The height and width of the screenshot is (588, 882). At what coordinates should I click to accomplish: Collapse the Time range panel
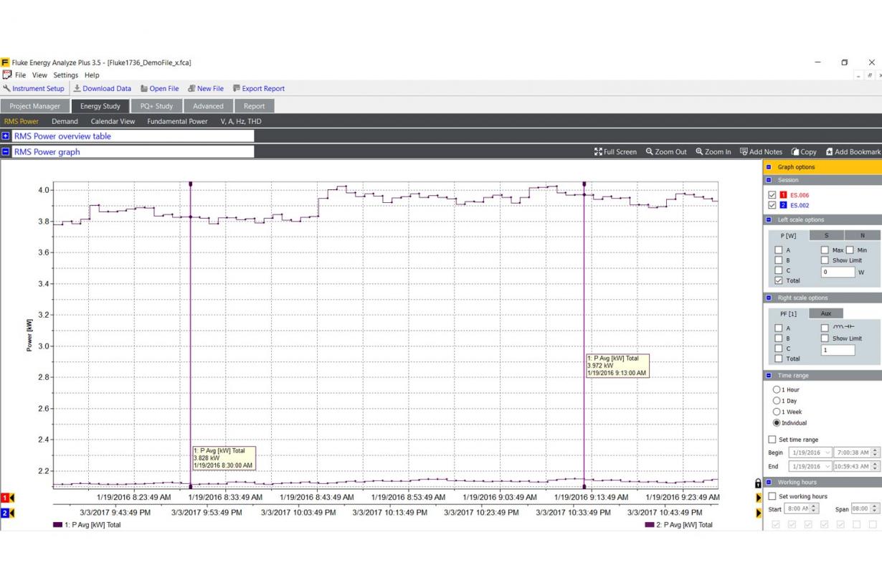pos(769,375)
